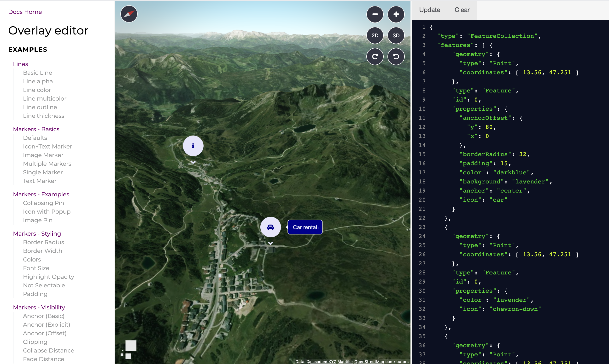Rotate map clockwise with arrow icon
The width and height of the screenshot is (609, 364).
[375, 57]
